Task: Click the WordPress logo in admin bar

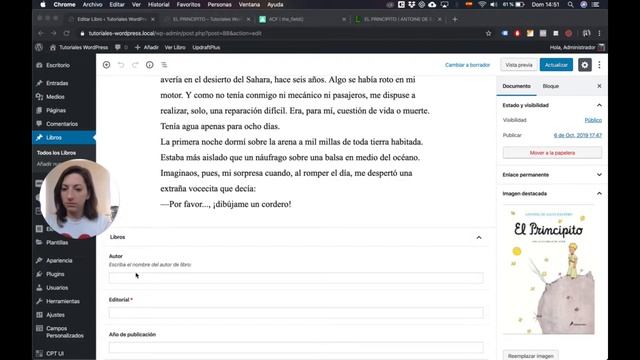Action: (x=39, y=47)
